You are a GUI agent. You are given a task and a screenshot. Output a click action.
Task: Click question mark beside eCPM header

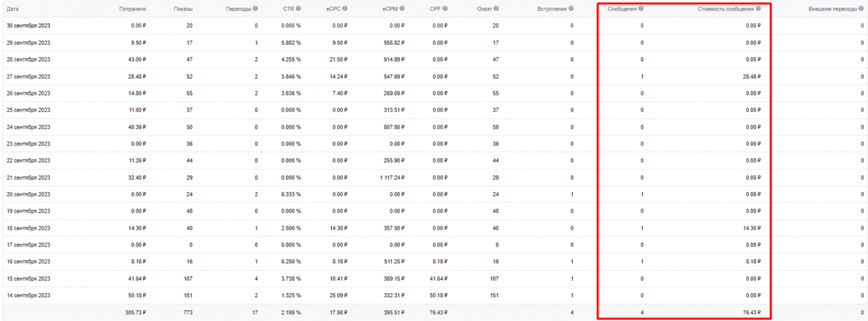point(402,8)
